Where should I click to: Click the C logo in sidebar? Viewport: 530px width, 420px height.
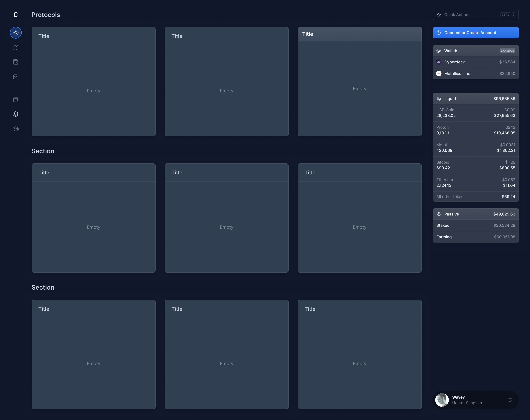[x=16, y=15]
